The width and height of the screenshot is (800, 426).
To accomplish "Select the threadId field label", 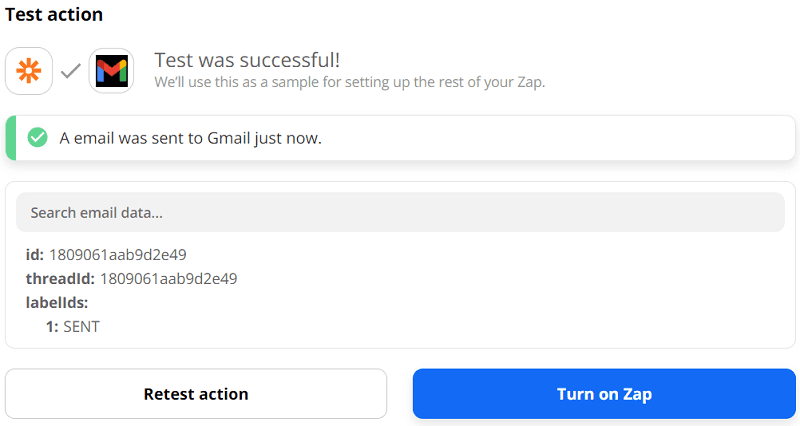I will [59, 278].
